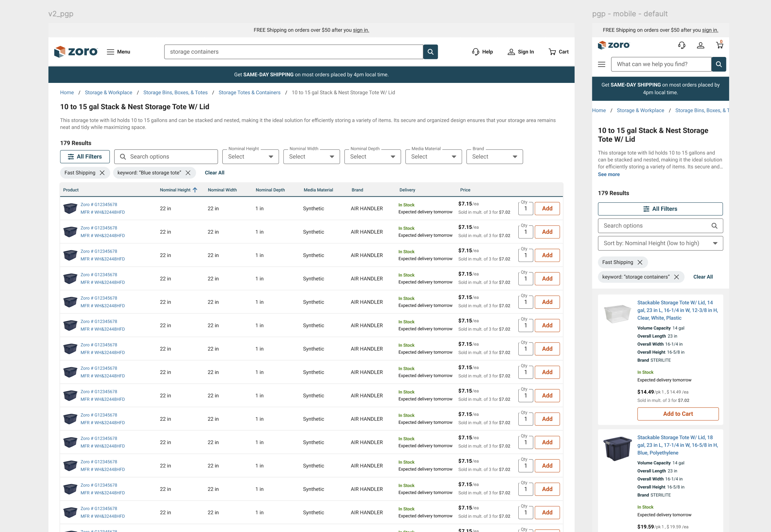Expand the Nominal Height dropdown

point(250,157)
